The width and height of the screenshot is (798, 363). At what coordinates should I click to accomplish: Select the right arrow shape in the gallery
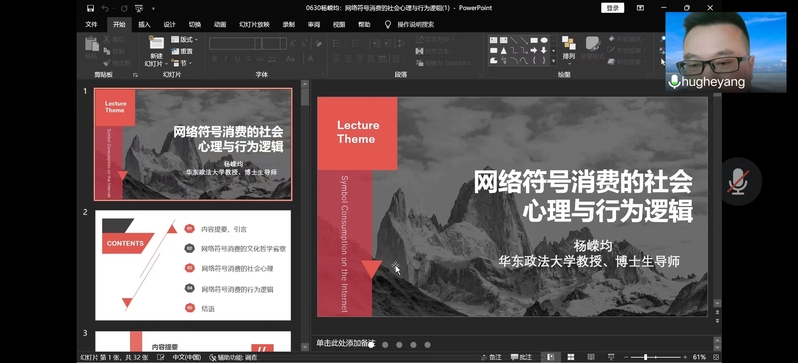[534, 50]
